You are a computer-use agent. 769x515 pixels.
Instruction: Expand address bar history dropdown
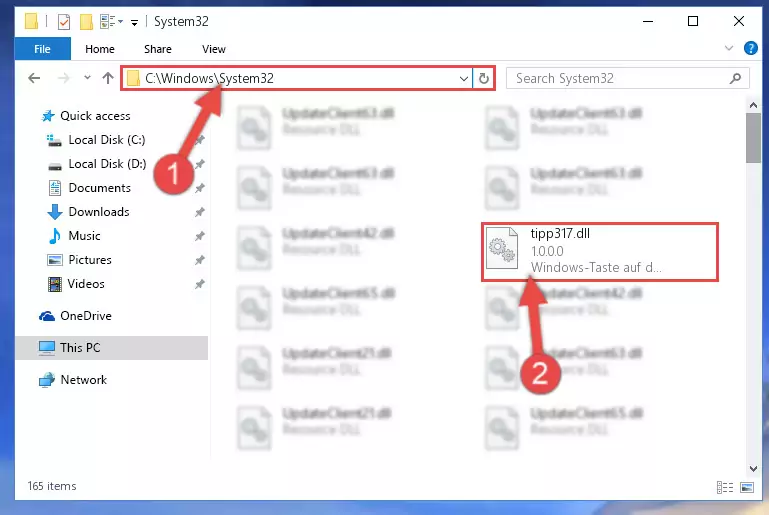coord(463,78)
